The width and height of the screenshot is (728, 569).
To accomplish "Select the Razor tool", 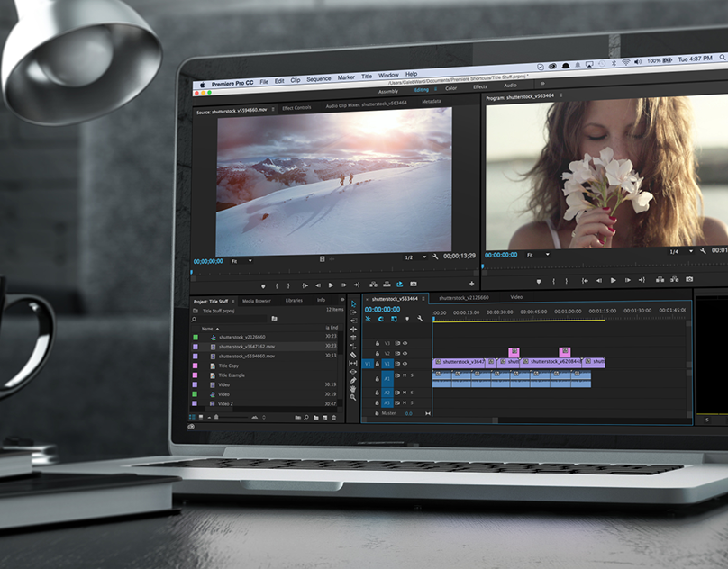I will (x=353, y=354).
